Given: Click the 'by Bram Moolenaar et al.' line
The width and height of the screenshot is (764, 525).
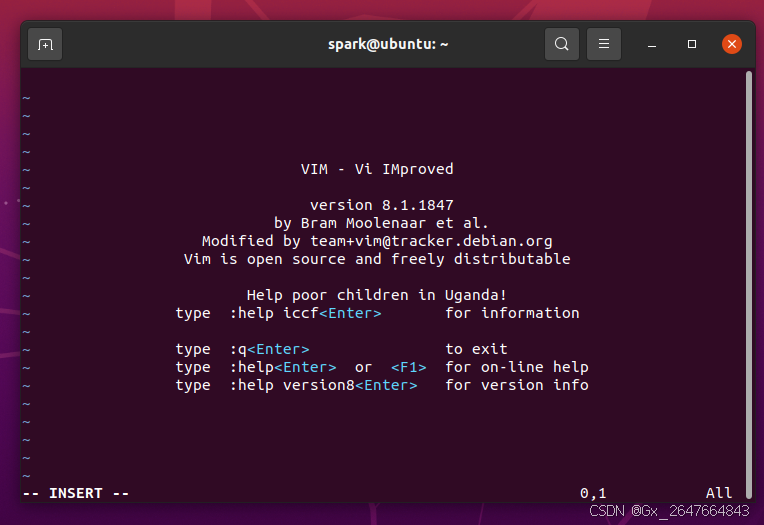Looking at the screenshot, I should 381,223.
